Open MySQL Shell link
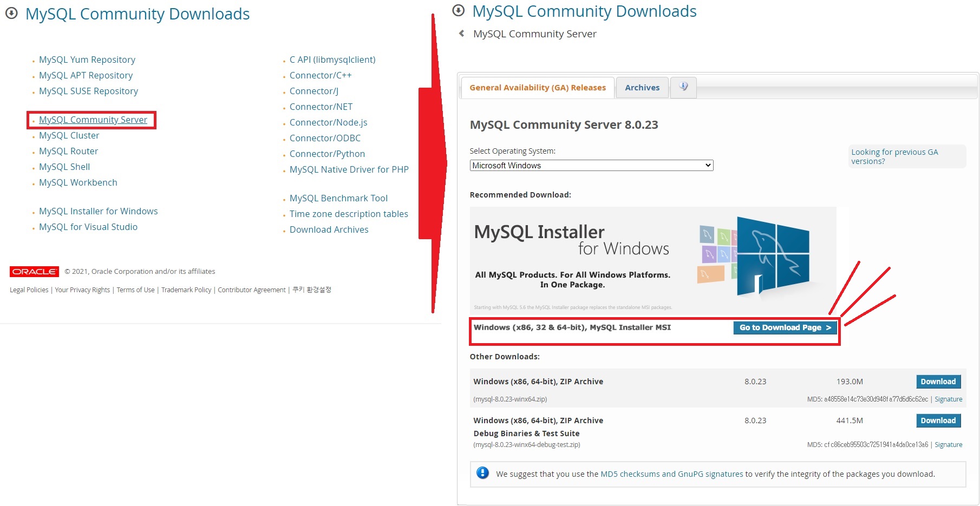Viewport: 980px width, 506px height. pyautogui.click(x=64, y=167)
